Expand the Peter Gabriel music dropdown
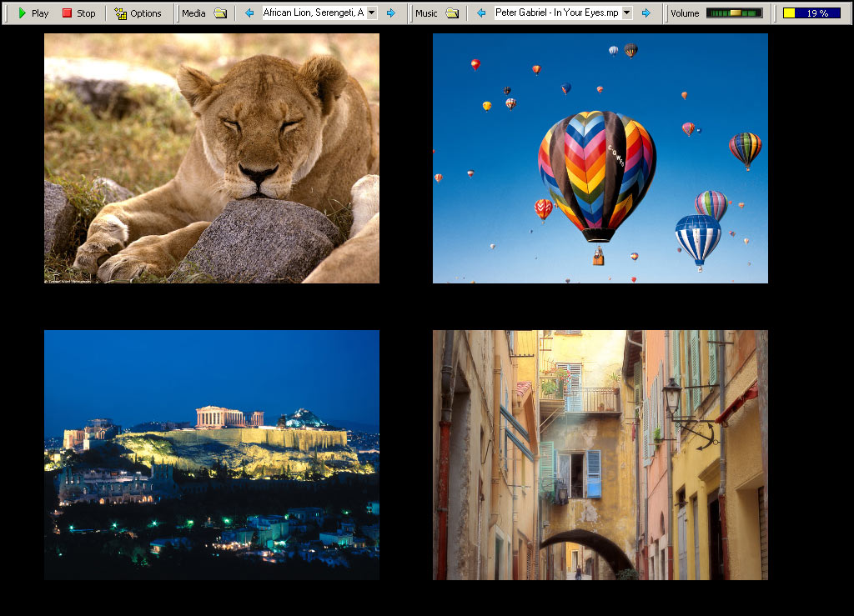Viewport: 854px width, 616px height. (626, 13)
